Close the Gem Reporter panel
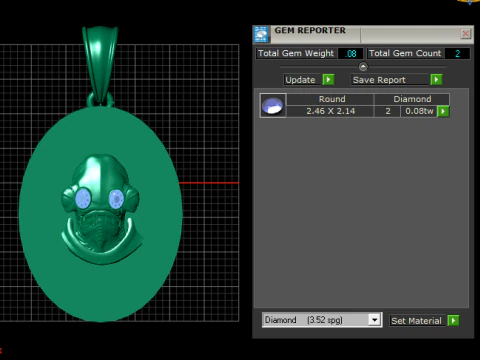The height and width of the screenshot is (360, 480). pos(465,34)
